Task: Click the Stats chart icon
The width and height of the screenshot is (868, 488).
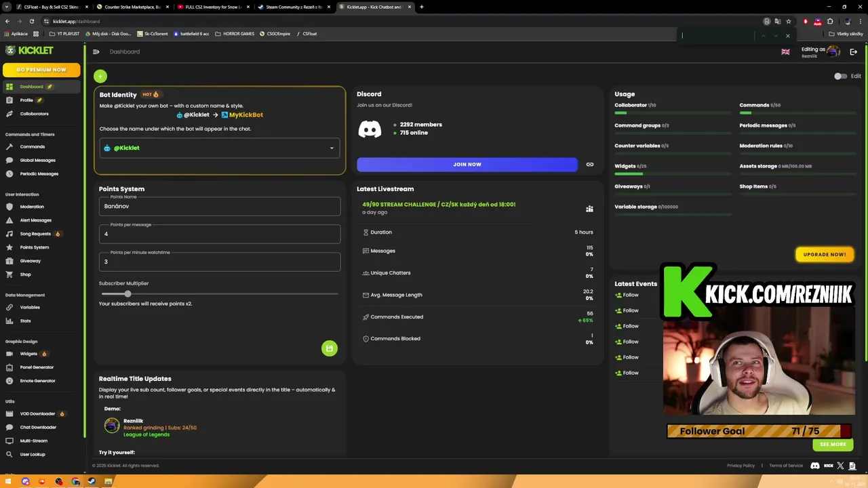Action: pyautogui.click(x=9, y=321)
